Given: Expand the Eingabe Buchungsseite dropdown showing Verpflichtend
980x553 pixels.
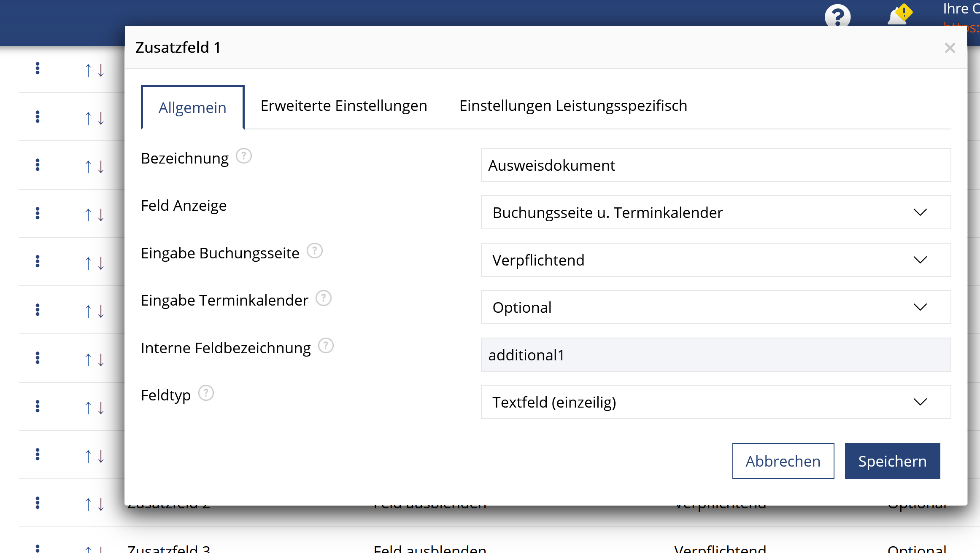Looking at the screenshot, I should (x=715, y=260).
